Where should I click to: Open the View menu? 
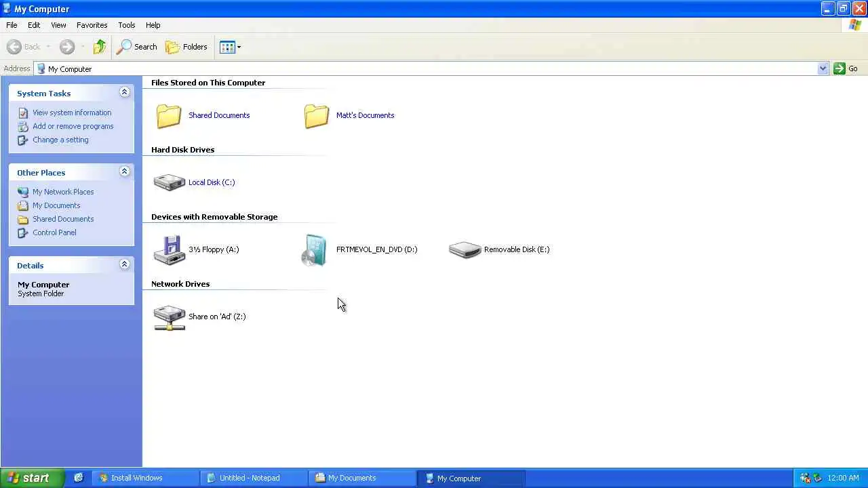(x=58, y=25)
